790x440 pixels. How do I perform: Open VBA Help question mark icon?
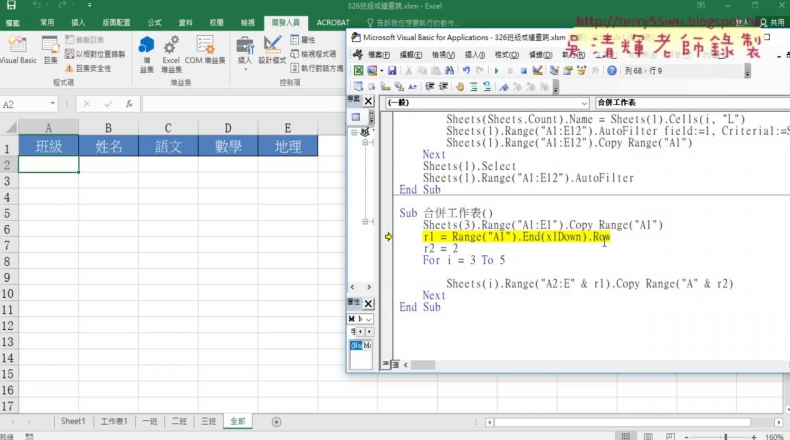coord(612,71)
